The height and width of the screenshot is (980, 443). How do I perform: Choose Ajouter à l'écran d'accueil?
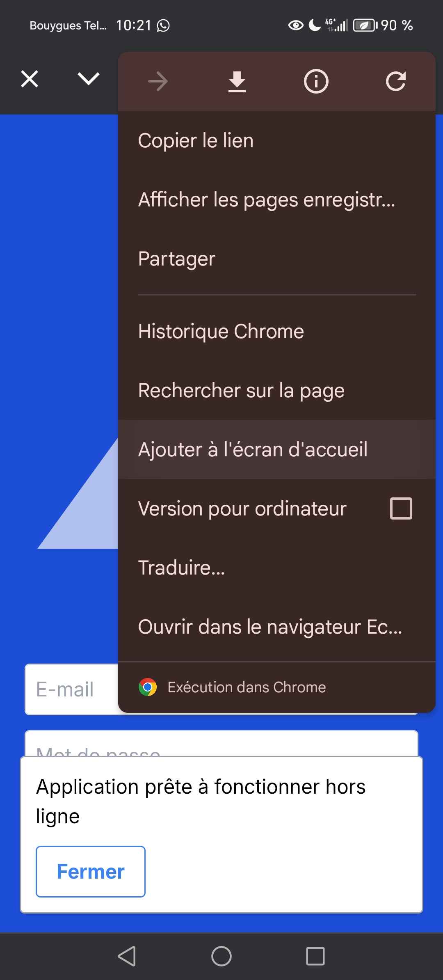277,449
